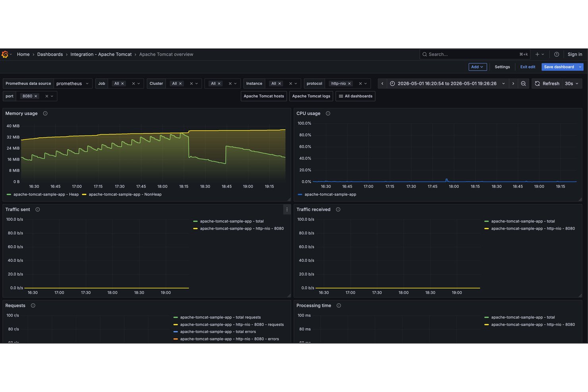Click the Save dashboard button
Screen dimensions: 588x392
point(559,67)
